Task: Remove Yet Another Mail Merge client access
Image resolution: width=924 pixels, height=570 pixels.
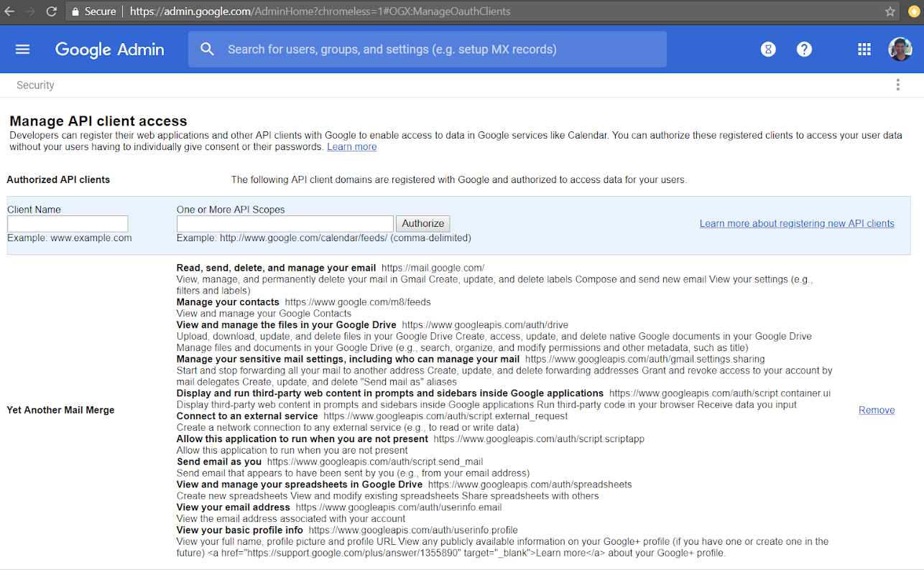Action: pyautogui.click(x=876, y=410)
